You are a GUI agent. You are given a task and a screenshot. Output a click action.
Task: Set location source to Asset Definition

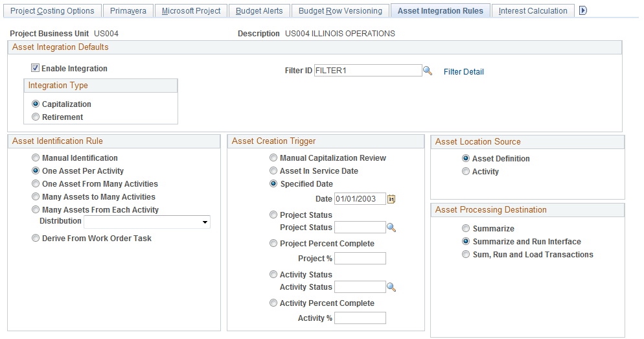click(466, 158)
